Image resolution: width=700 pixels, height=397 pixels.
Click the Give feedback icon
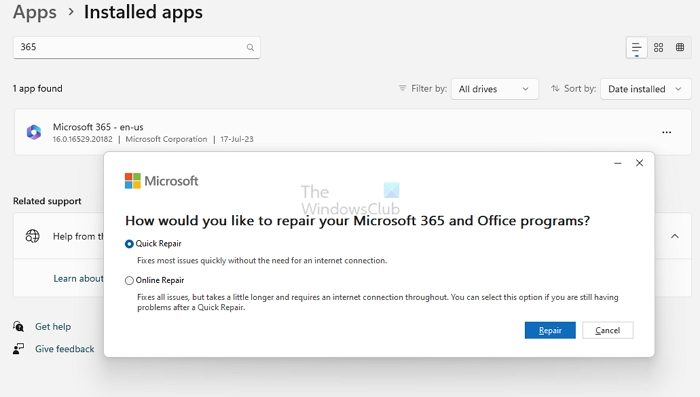[x=18, y=349]
